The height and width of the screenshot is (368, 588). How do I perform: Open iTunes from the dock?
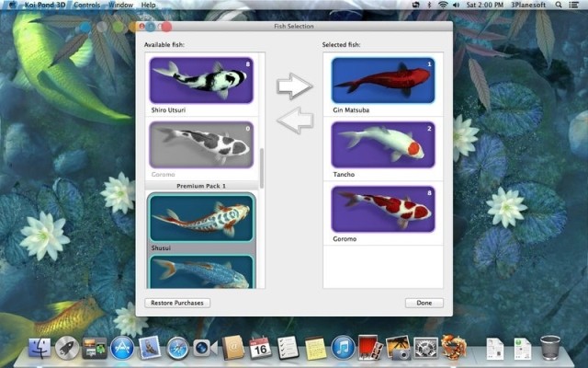pos(343,348)
